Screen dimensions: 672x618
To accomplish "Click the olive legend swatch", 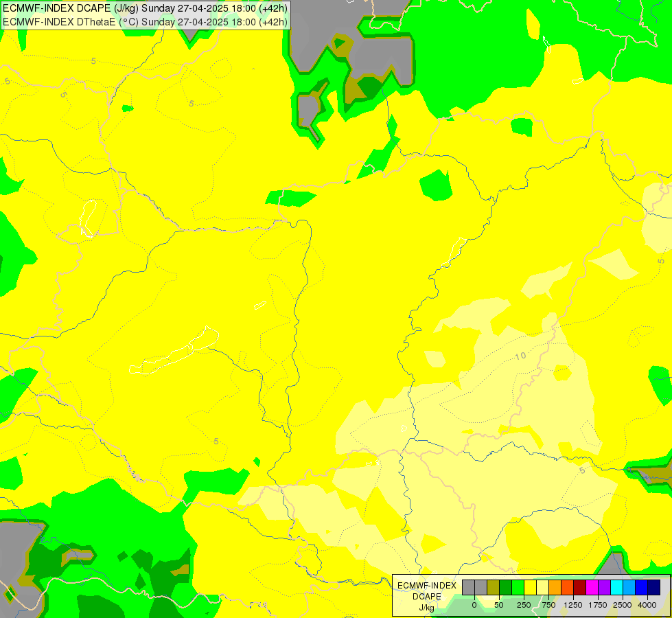I will tap(494, 588).
